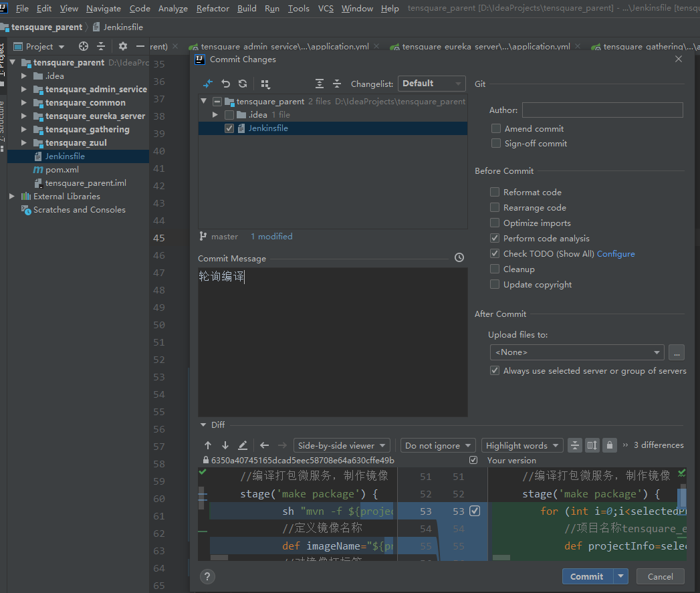Uncheck Check TODO option
Viewport: 700px width, 593px height.
point(495,253)
